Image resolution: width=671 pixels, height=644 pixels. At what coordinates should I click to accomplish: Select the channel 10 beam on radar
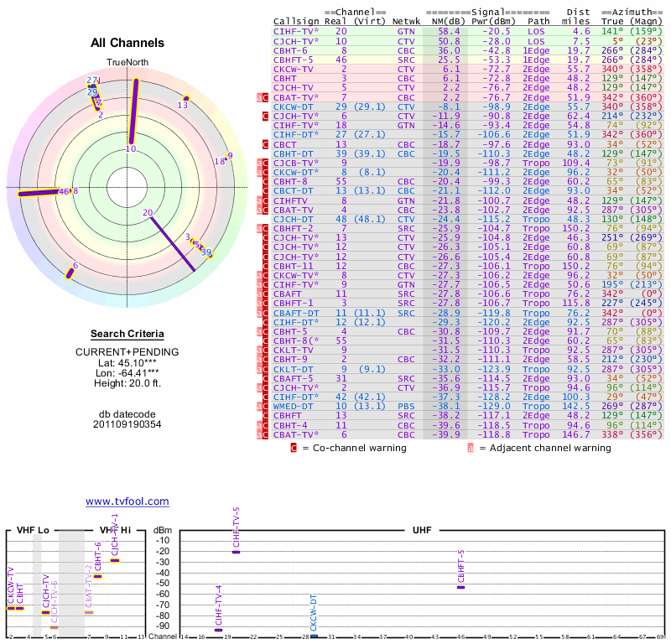coord(132,113)
